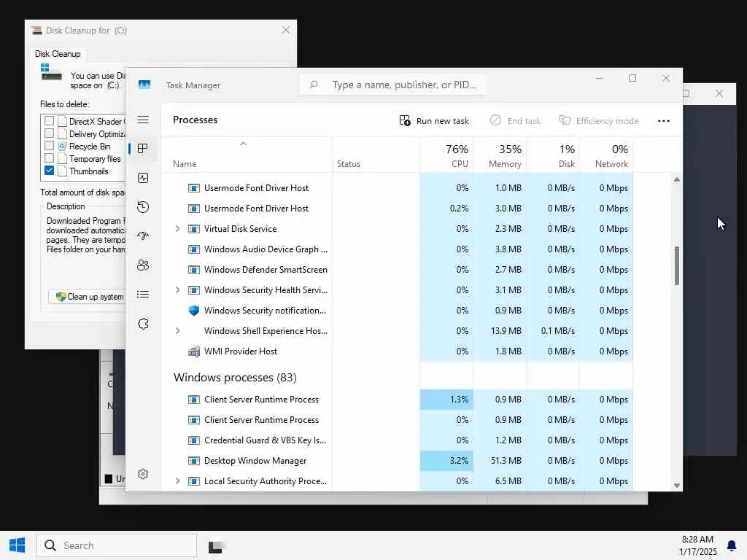Click the 1.3% CPU value cell
Image resolution: width=747 pixels, height=560 pixels.
(446, 400)
